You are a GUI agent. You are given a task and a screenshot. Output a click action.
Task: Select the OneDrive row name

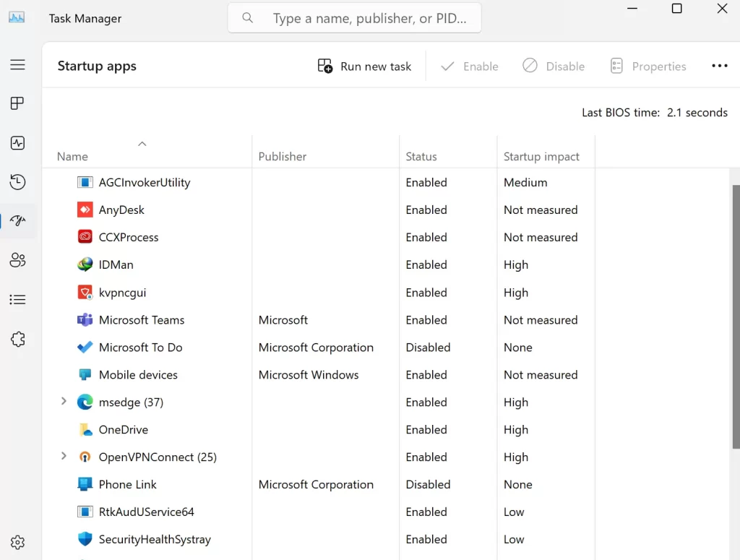124,430
